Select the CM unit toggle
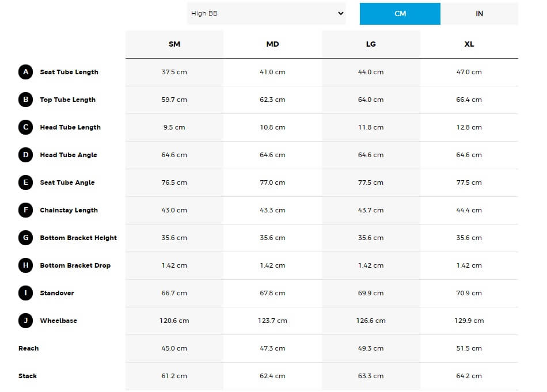 (400, 14)
